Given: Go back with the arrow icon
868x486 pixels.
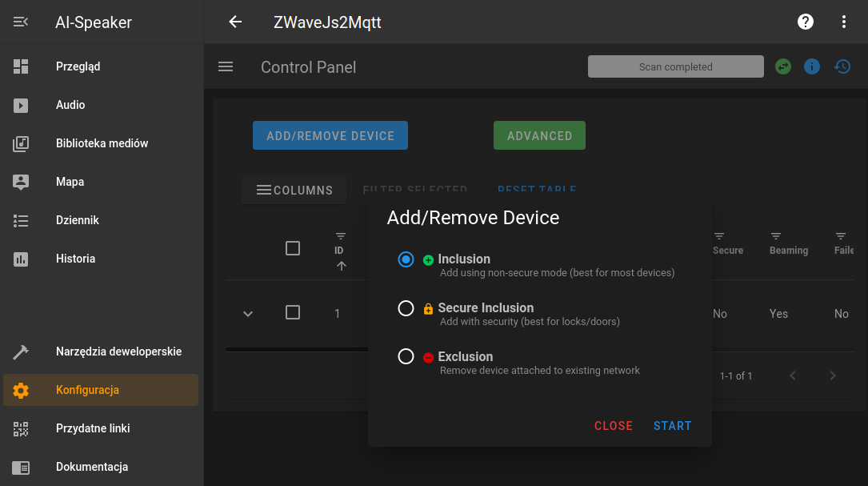Looking at the screenshot, I should (x=235, y=22).
